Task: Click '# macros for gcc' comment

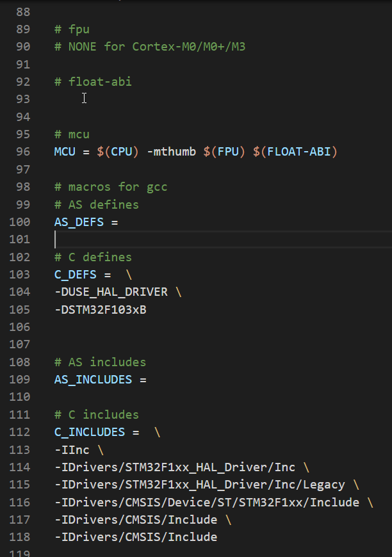Action: click(x=111, y=187)
